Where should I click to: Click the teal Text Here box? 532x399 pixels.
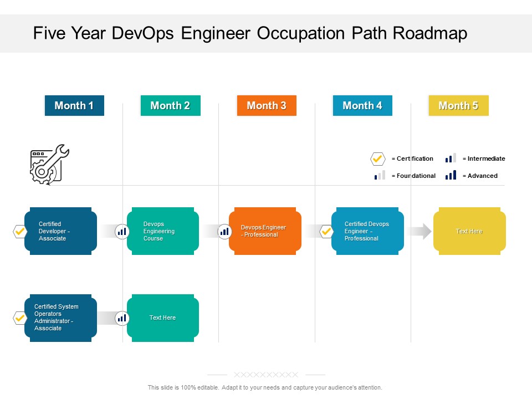point(163,318)
